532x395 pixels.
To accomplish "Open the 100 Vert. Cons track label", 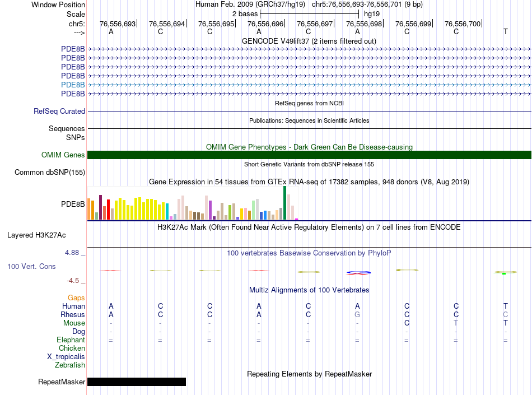I will coord(31,266).
